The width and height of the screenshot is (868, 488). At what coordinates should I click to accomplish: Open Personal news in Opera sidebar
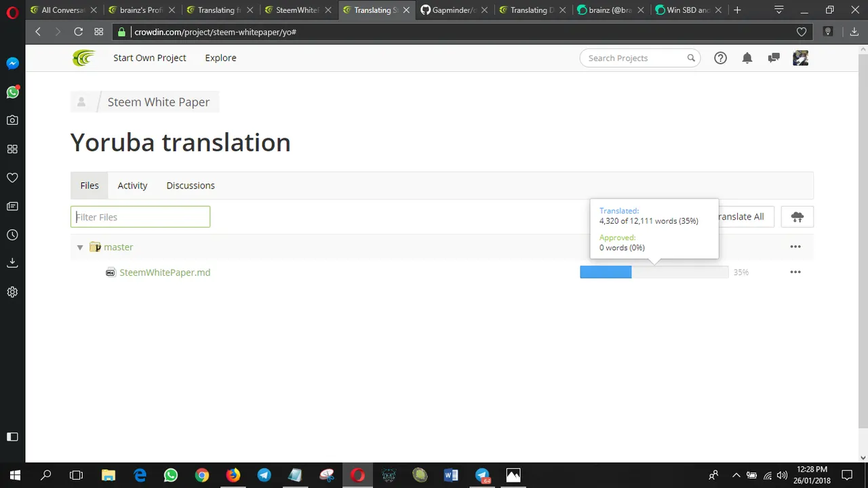(x=12, y=206)
